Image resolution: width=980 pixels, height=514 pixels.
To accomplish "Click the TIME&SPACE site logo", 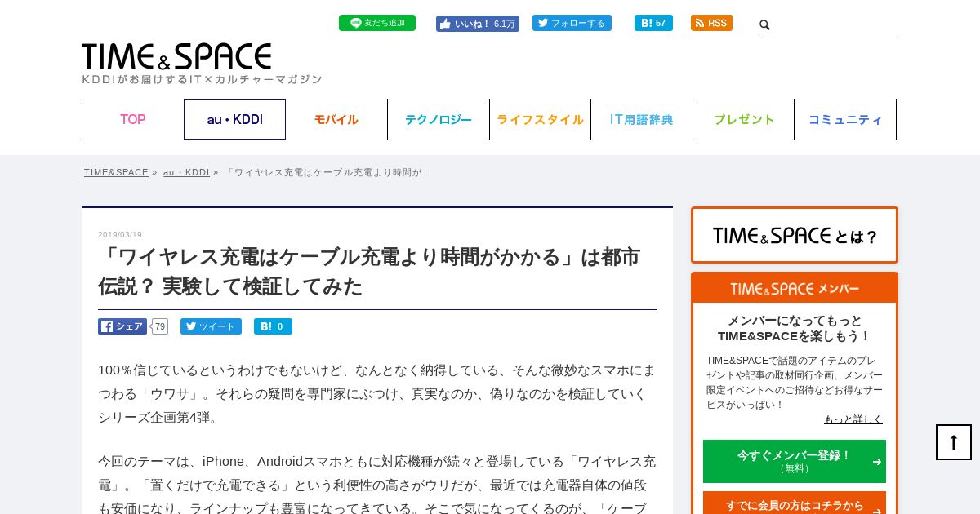I will pos(202,64).
